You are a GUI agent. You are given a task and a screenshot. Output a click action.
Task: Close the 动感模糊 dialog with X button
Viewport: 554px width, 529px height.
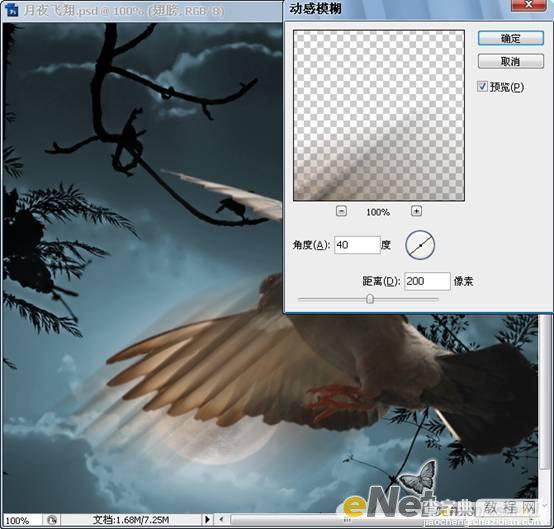click(x=528, y=5)
